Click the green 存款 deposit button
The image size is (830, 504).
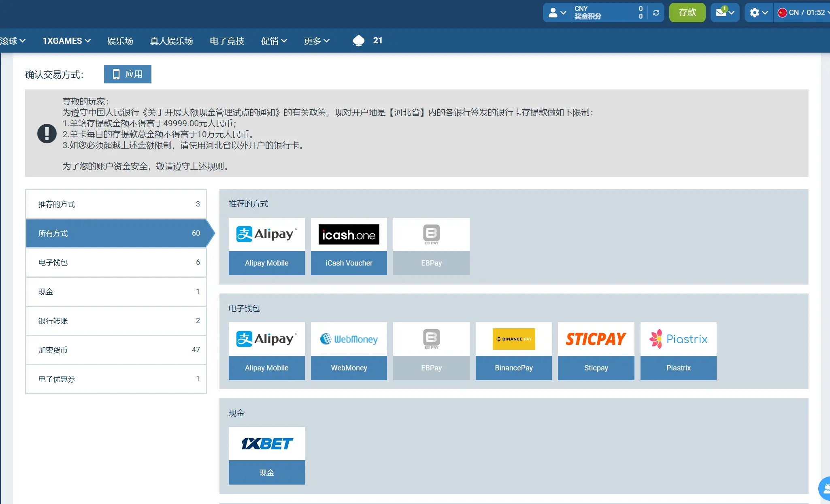687,13
